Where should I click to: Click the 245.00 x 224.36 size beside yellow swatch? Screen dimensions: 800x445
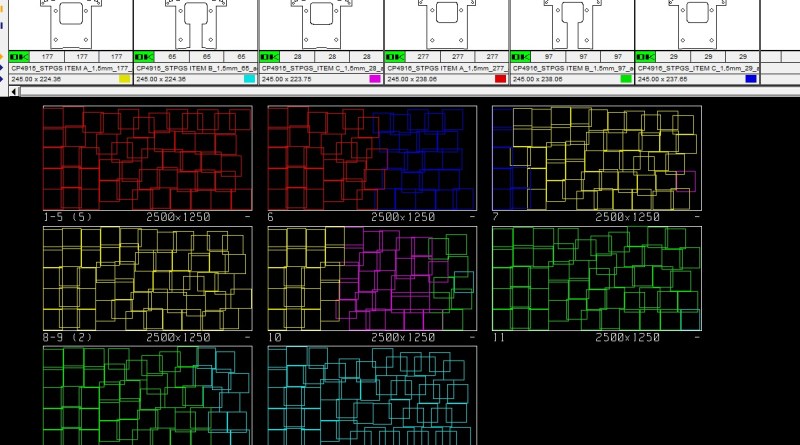[36, 79]
